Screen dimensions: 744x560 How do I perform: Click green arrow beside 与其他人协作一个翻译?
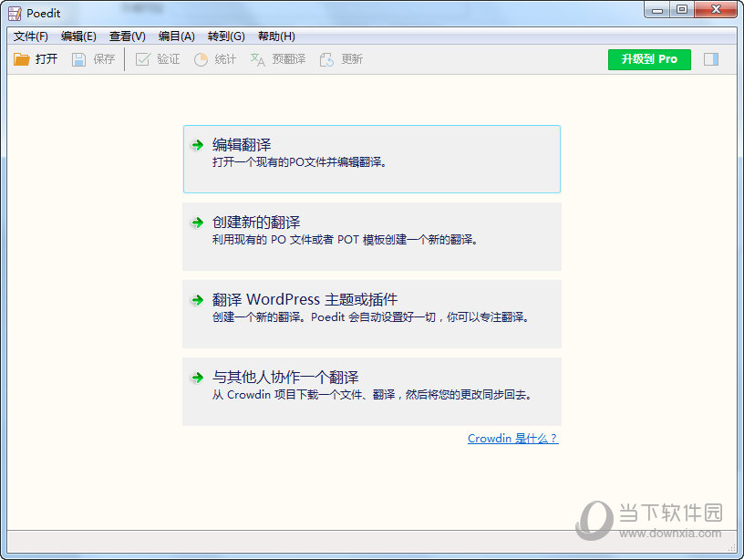(197, 378)
